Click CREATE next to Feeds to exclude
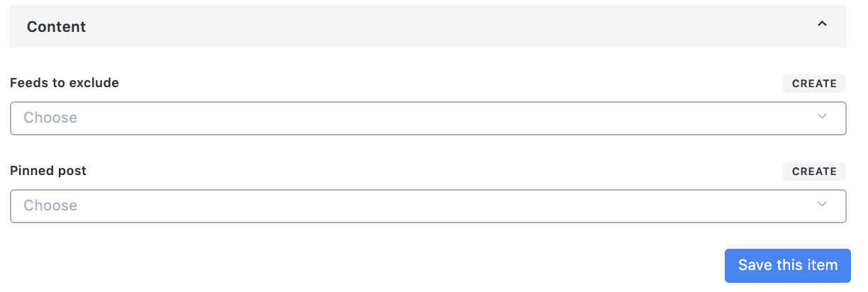Image resolution: width=868 pixels, height=292 pixels. [x=814, y=84]
